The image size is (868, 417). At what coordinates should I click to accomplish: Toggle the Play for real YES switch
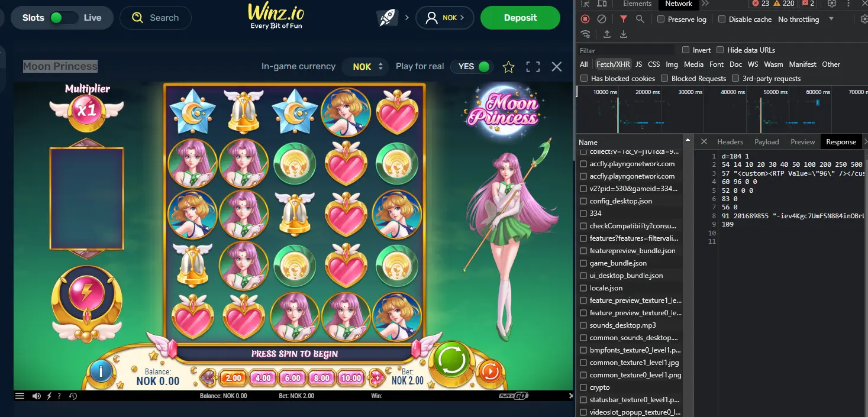click(x=472, y=67)
